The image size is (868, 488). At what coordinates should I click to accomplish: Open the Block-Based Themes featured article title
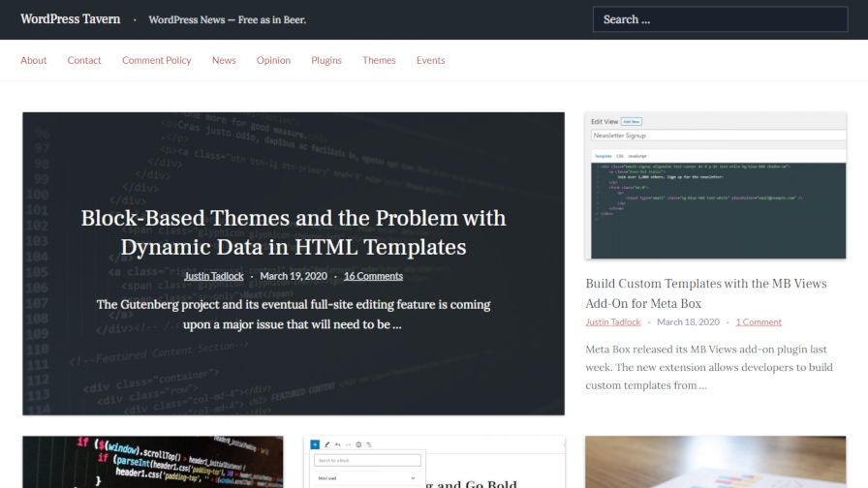294,232
